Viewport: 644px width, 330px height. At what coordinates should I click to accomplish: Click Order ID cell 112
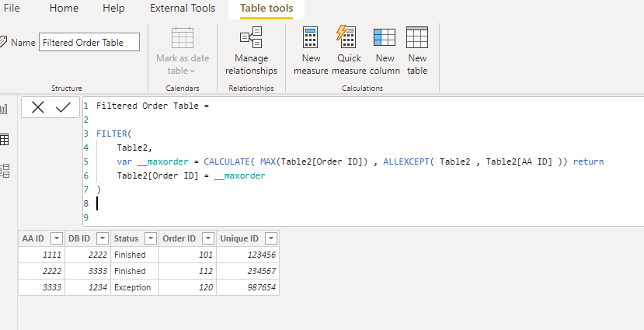(188, 271)
